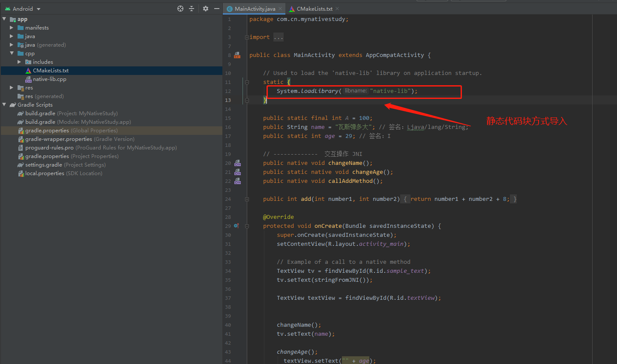Click C++ gutter icon on line 22
The width and height of the screenshot is (617, 364).
tap(237, 181)
